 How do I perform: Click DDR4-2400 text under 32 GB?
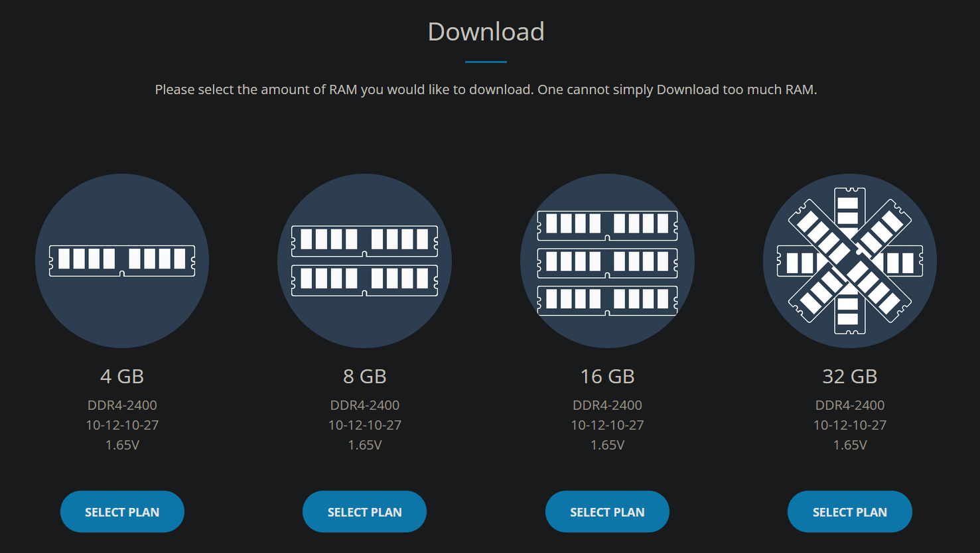point(849,405)
